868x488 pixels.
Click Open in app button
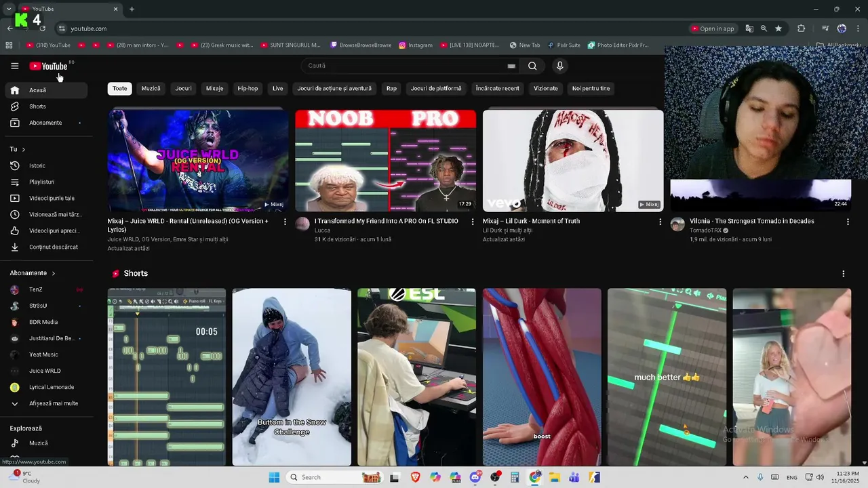click(x=713, y=28)
